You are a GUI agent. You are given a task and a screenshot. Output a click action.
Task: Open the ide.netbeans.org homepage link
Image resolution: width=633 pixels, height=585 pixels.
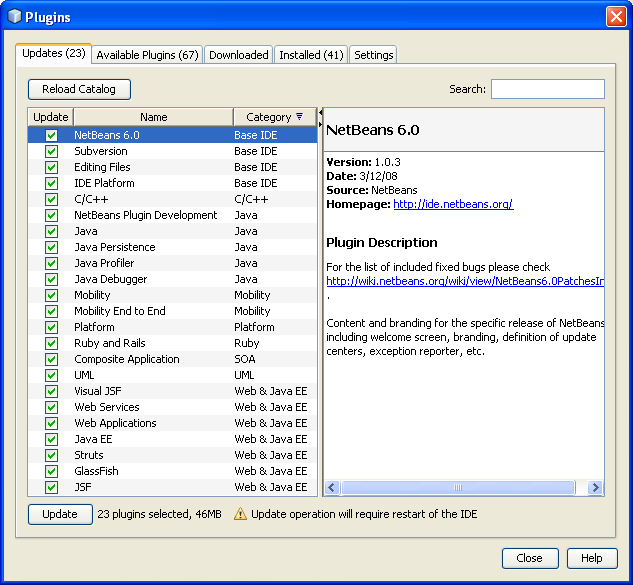pyautogui.click(x=452, y=204)
